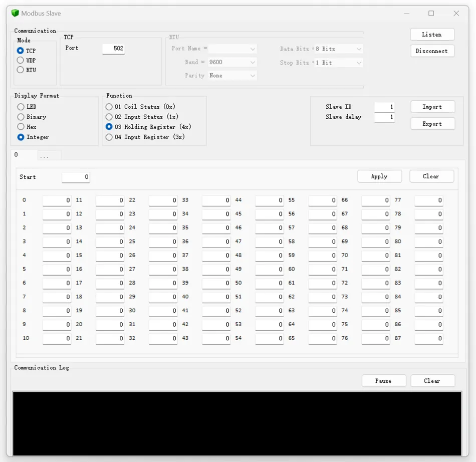Image resolution: width=476 pixels, height=462 pixels.
Task: Minimize the Modbus Slave window
Action: tap(407, 14)
